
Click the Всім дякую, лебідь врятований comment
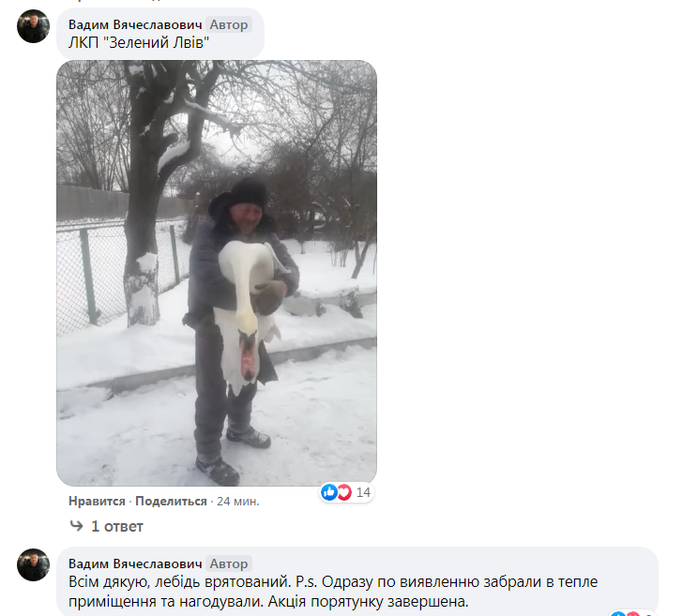[333, 592]
